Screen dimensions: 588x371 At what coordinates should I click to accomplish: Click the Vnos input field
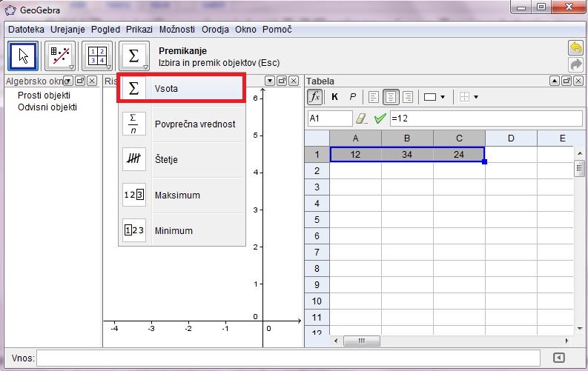(x=288, y=358)
